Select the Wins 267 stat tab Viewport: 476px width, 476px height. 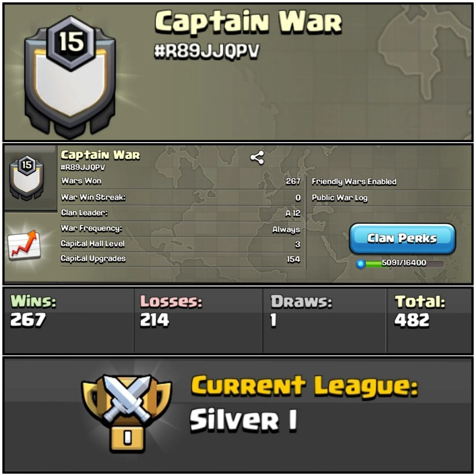[69, 320]
